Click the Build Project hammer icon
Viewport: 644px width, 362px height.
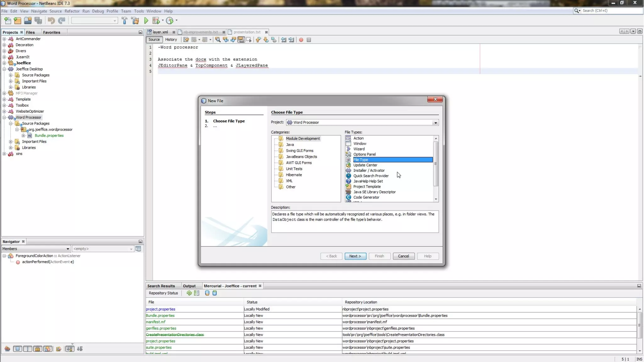[125, 21]
